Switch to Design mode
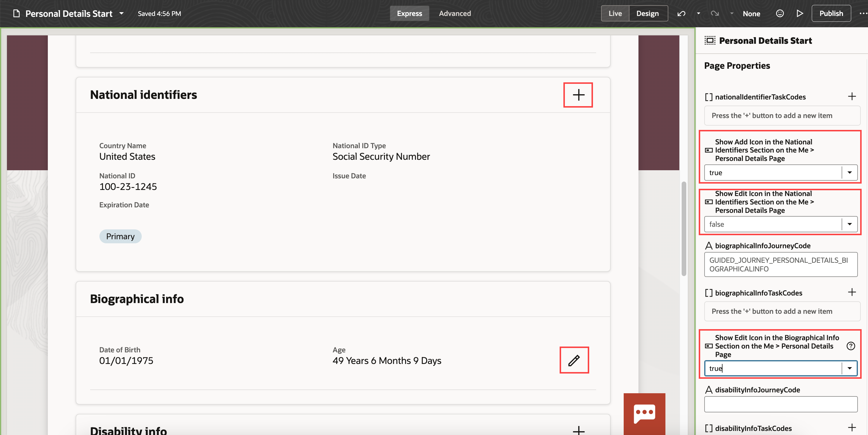Image resolution: width=868 pixels, height=435 pixels. (647, 14)
